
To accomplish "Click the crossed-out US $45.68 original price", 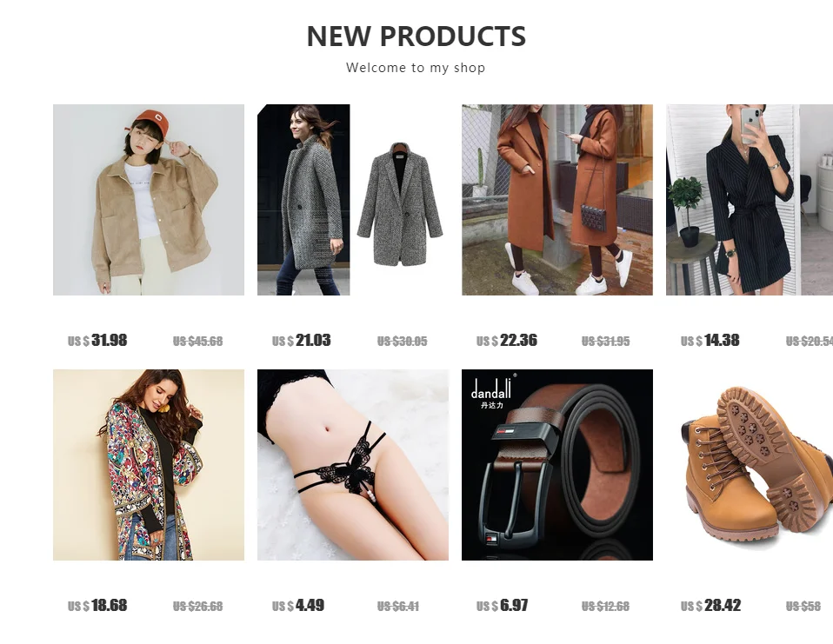I will click(x=197, y=342).
